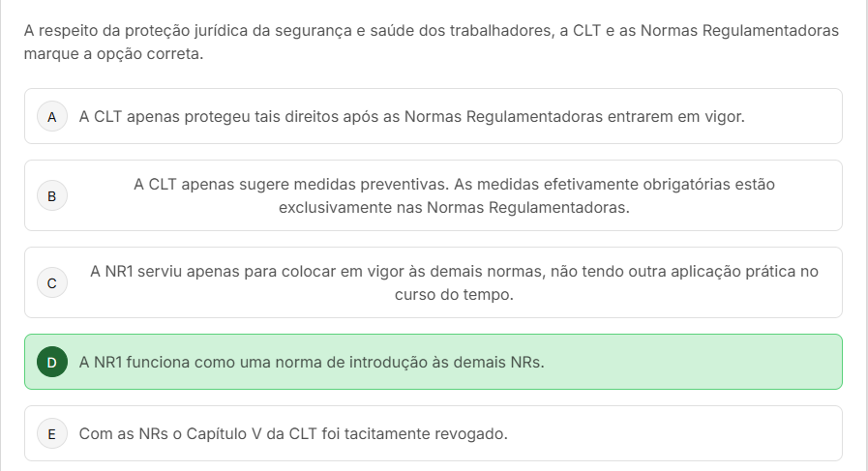This screenshot has width=868, height=471.
Task: Pick answer "A NR1 serviu apenas para colocar"
Action: [454, 271]
